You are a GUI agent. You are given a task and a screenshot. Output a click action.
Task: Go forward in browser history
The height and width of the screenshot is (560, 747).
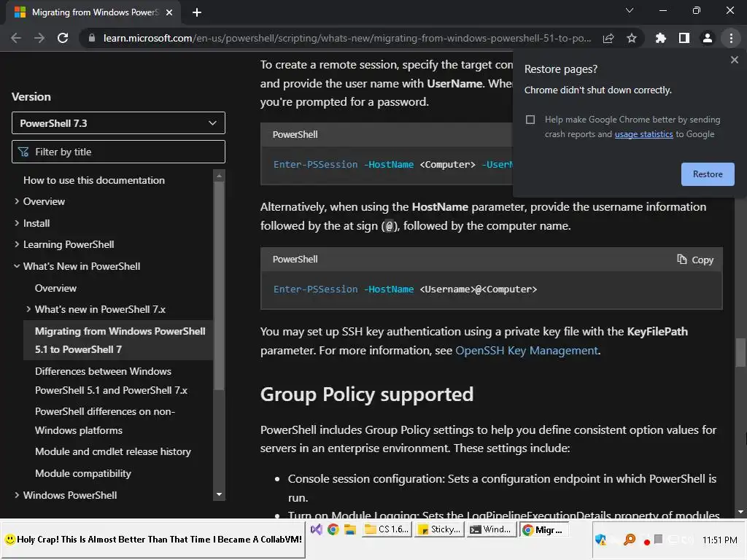pos(39,38)
